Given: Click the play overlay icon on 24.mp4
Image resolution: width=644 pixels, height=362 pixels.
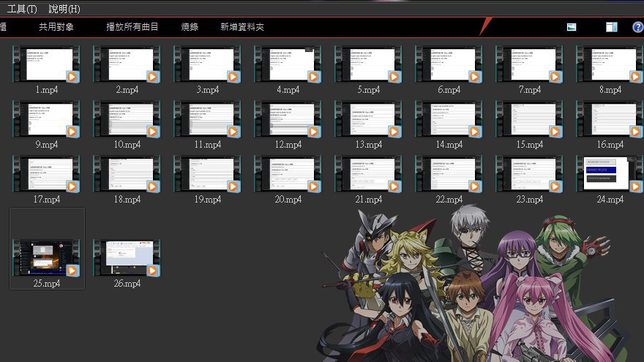Looking at the screenshot, I should coord(635,186).
